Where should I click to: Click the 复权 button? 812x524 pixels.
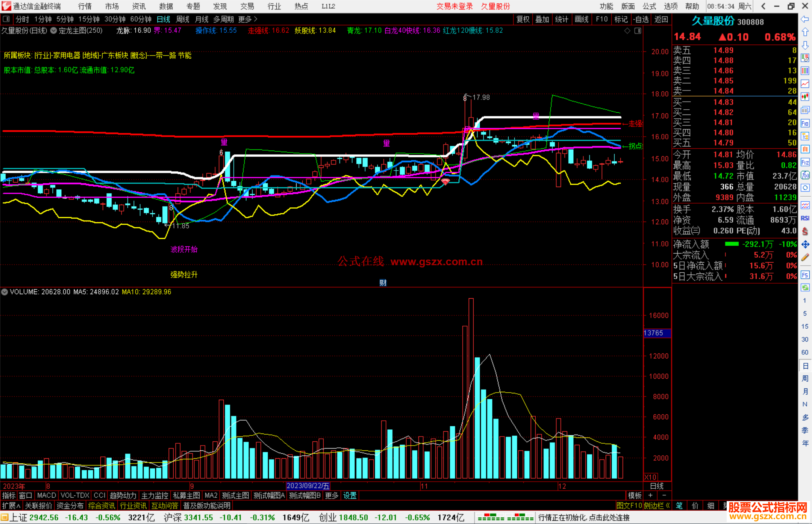[x=523, y=19]
